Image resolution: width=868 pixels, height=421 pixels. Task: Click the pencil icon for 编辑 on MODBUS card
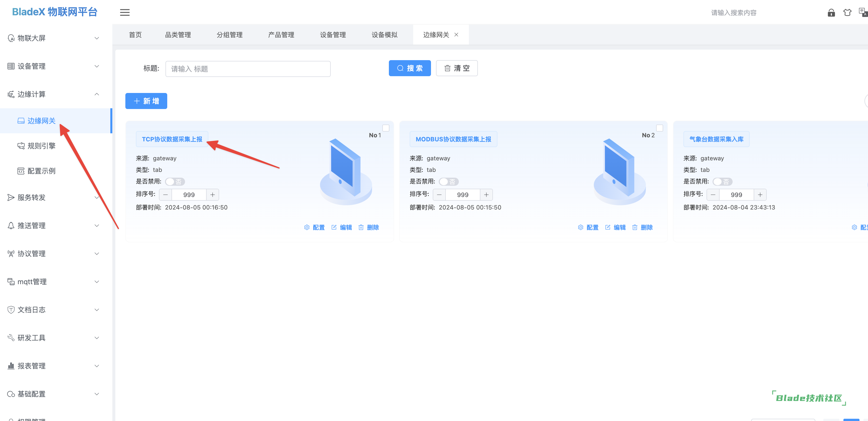[x=607, y=227]
